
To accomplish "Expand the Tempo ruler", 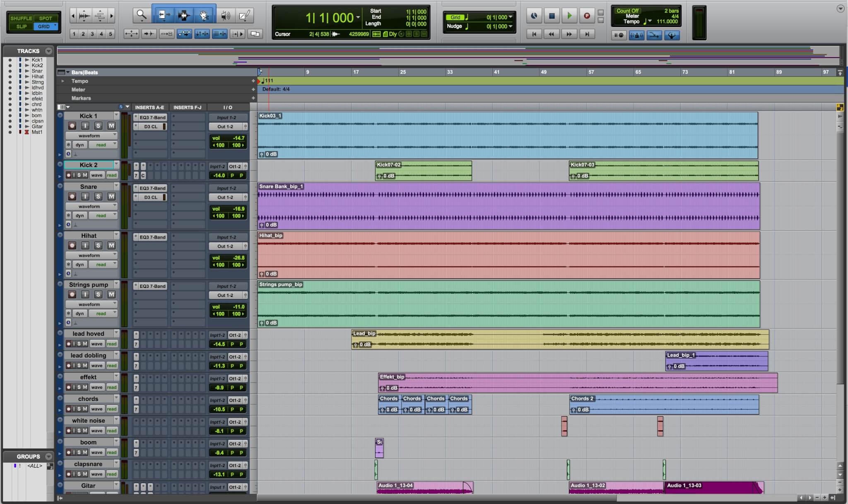I will [63, 81].
